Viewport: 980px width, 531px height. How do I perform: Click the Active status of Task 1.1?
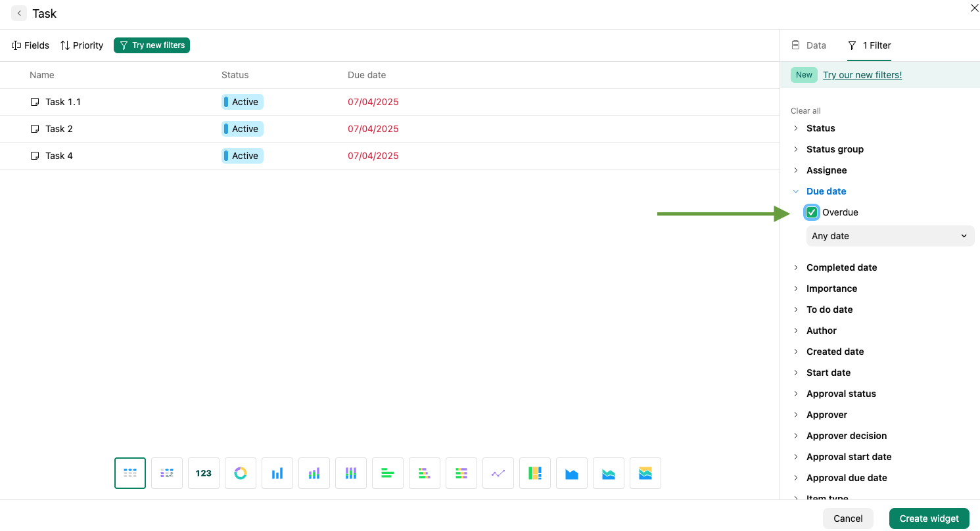tap(243, 102)
